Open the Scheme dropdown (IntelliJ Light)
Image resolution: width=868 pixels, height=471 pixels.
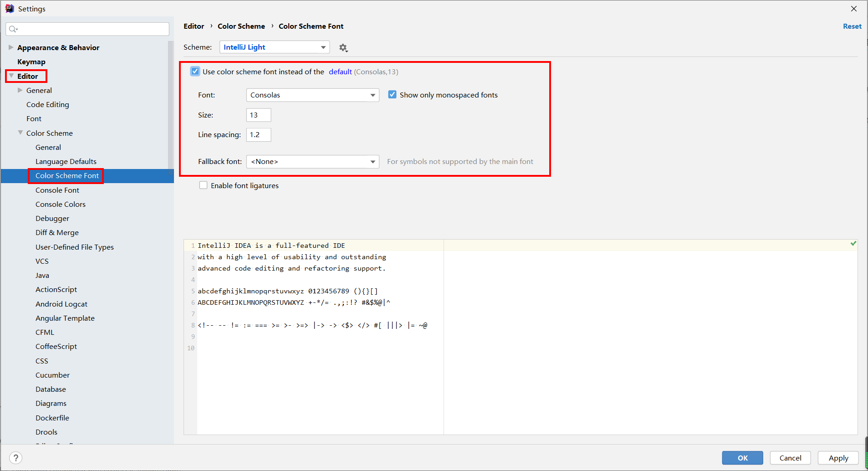pos(275,47)
